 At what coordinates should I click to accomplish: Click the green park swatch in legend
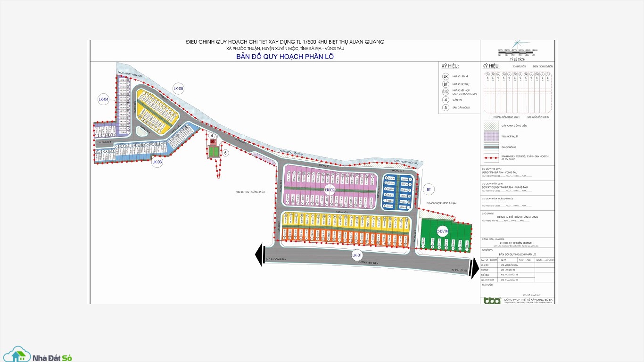point(491,126)
